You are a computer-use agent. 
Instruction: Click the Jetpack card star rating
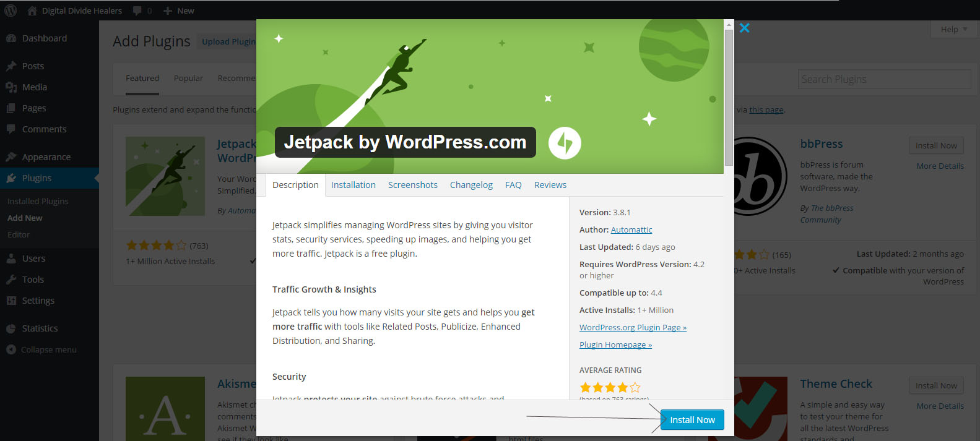[x=156, y=246]
